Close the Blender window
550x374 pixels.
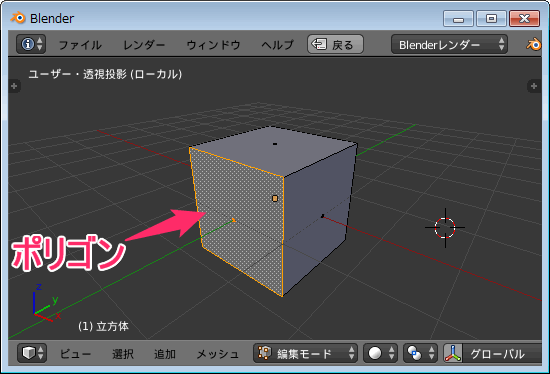pyautogui.click(x=524, y=19)
